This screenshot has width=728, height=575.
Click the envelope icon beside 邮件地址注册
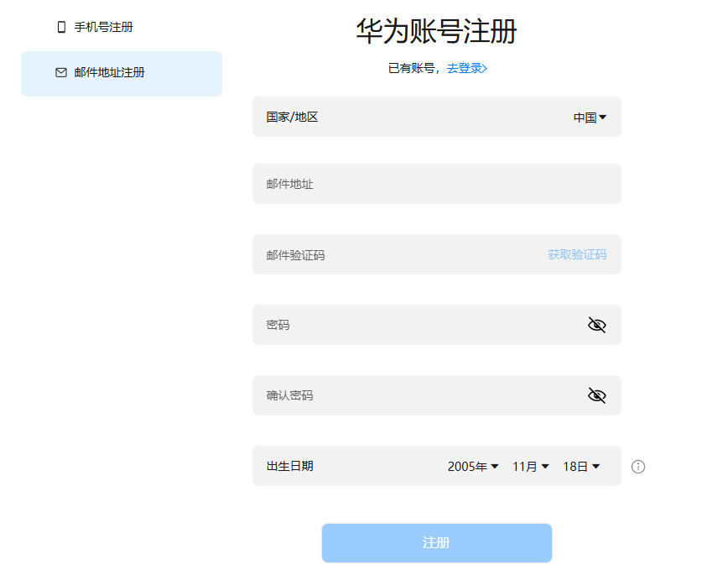pos(61,72)
